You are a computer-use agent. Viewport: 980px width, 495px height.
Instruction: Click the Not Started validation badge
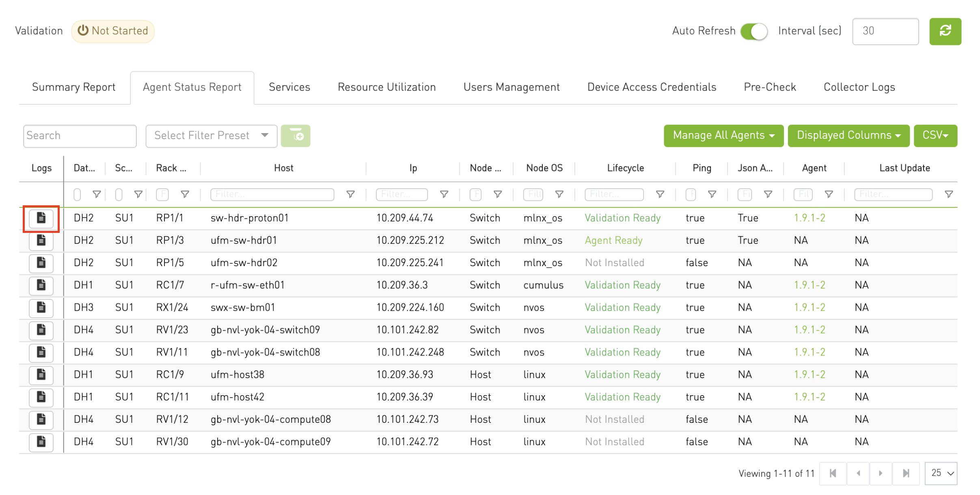[113, 31]
